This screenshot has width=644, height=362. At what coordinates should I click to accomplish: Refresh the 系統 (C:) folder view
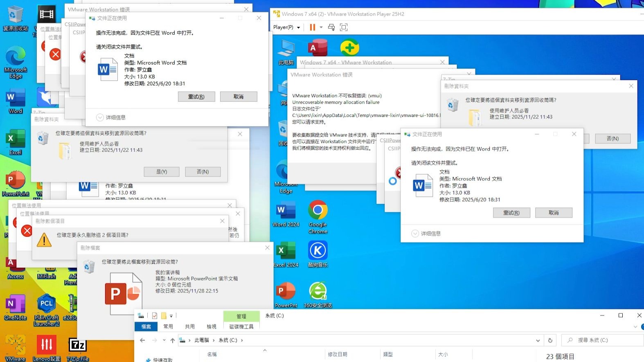tap(550, 340)
